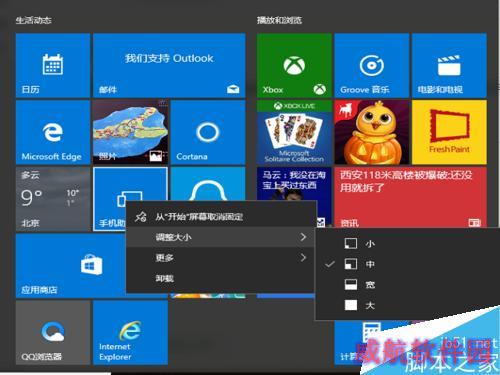This screenshot has height=375, width=500.
Task: Open the 日历 calendar tile
Action: click(x=53, y=65)
